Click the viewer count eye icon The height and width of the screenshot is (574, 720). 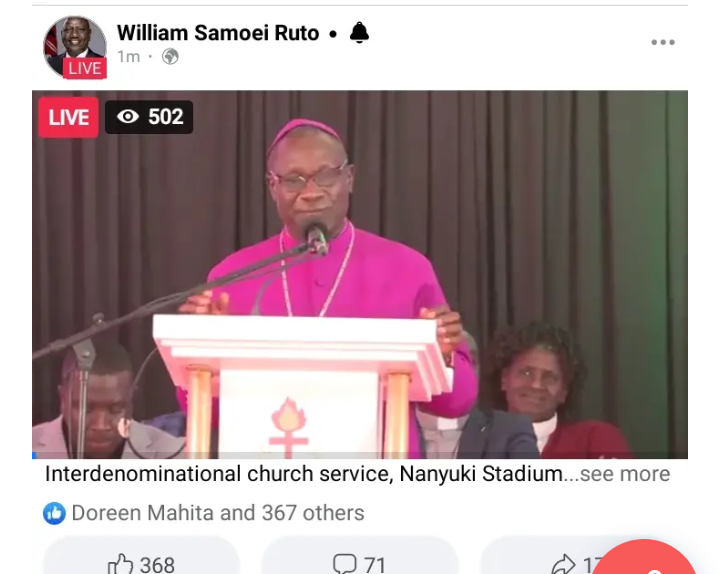pyautogui.click(x=128, y=117)
